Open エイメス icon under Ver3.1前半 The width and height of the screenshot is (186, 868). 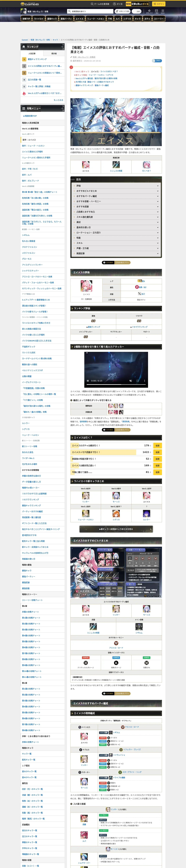146,495
